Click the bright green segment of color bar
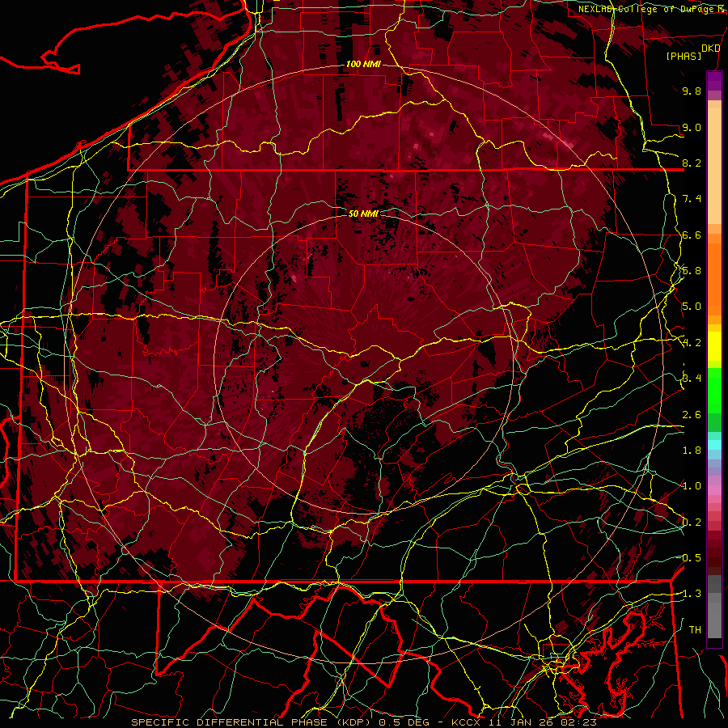This screenshot has height=728, width=728. coord(714,391)
